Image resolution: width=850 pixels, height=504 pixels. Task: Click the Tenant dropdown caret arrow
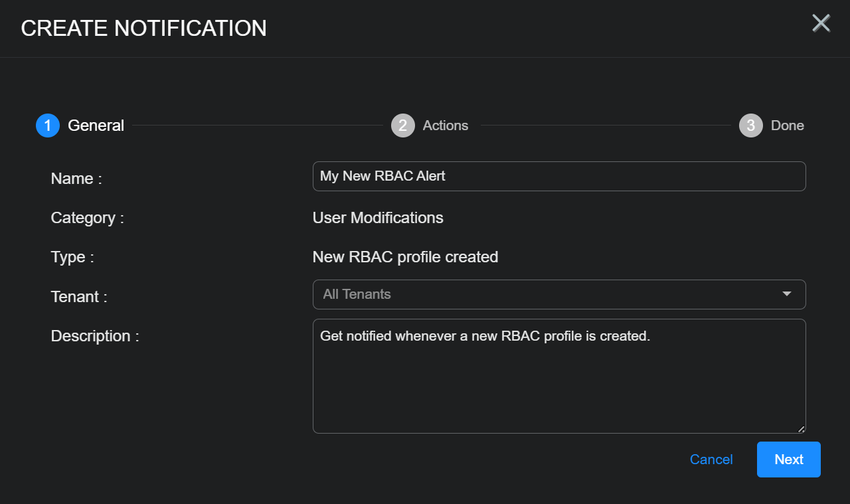pos(787,294)
